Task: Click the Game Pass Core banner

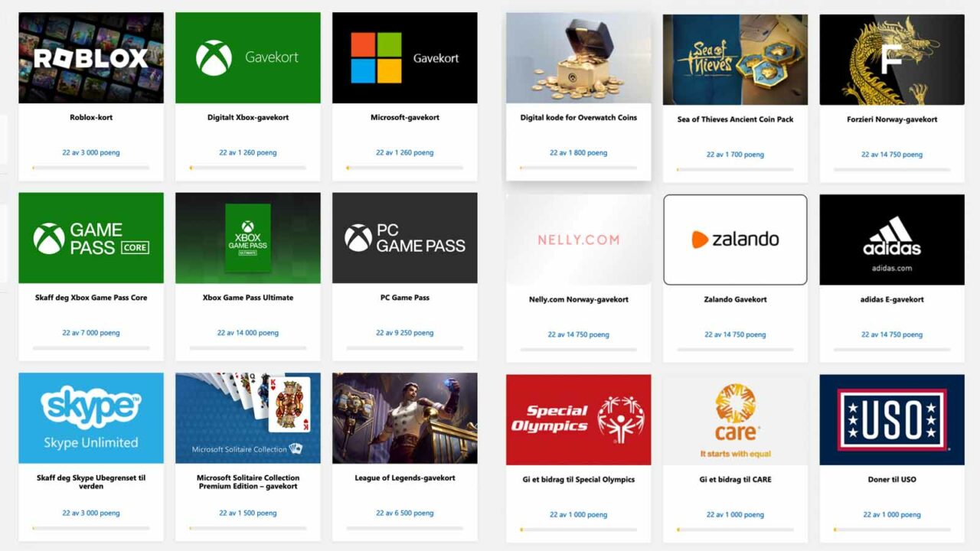Action: (91, 238)
